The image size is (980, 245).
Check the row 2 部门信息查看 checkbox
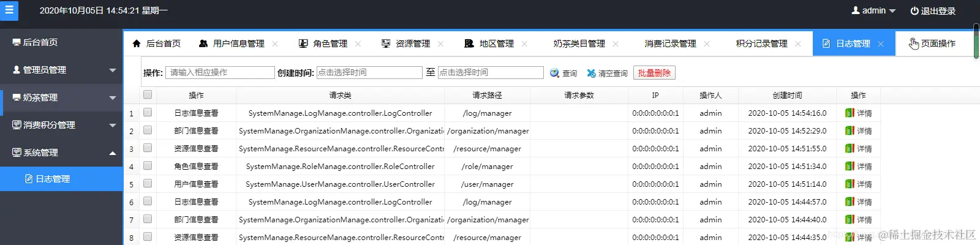[x=148, y=130]
